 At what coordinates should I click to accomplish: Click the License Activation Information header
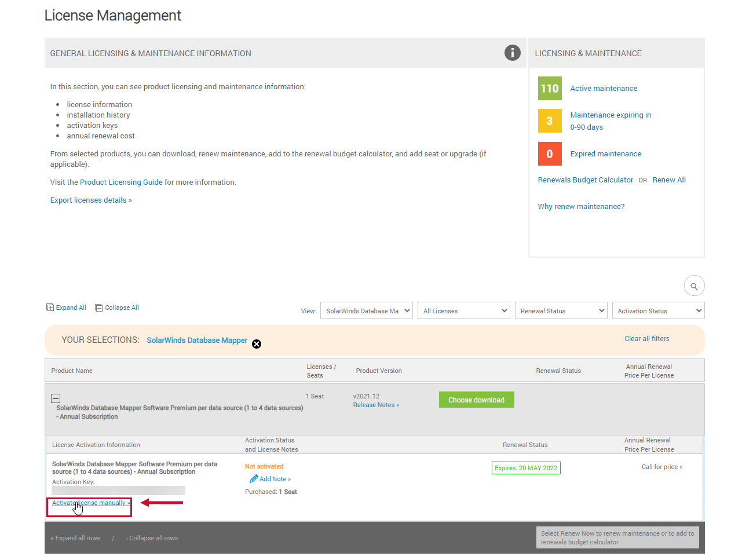pos(96,445)
